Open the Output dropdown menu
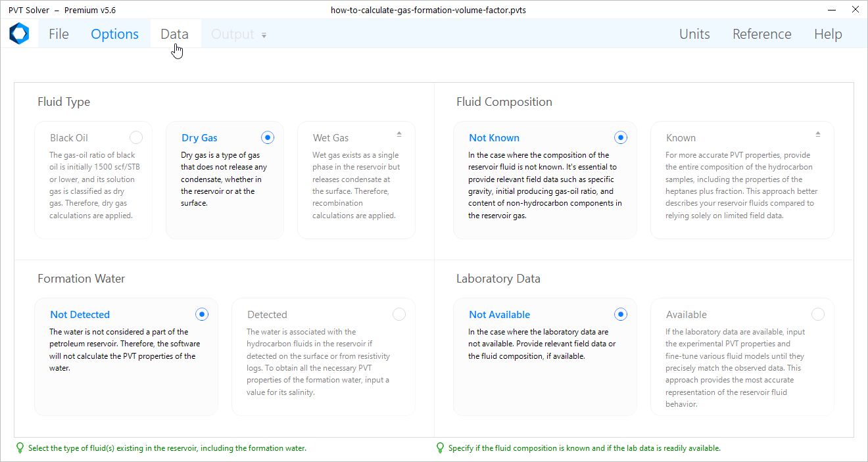This screenshot has height=462, width=868. [239, 34]
